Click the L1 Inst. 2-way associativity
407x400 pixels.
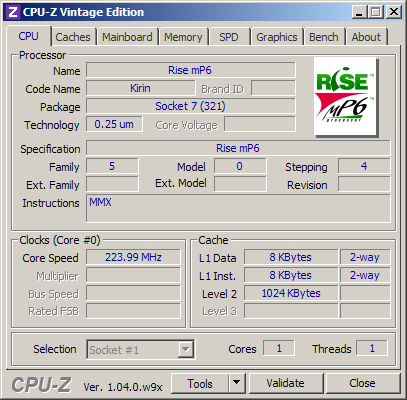(x=365, y=275)
